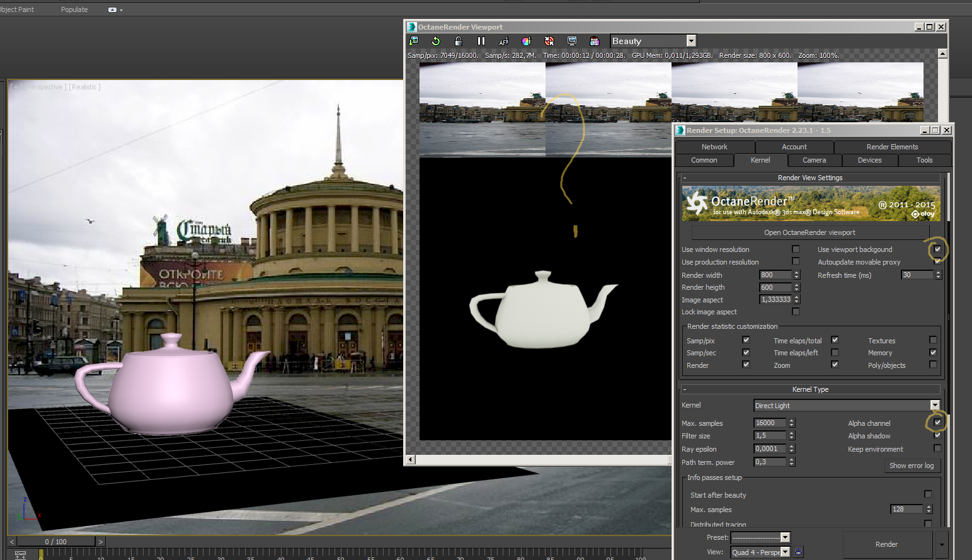Screen dimensions: 972x560
Task: Toggle the Time elaps/total checkbox
Action: click(835, 340)
